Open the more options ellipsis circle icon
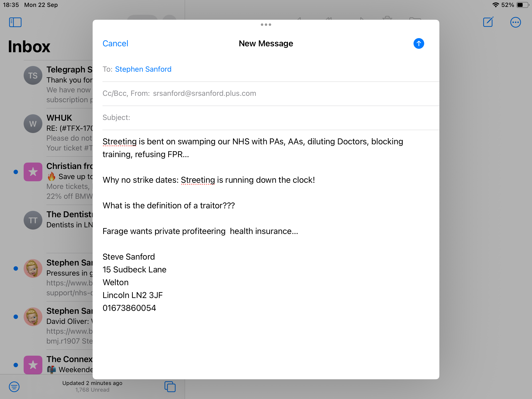Image resolution: width=532 pixels, height=399 pixels. [515, 22]
